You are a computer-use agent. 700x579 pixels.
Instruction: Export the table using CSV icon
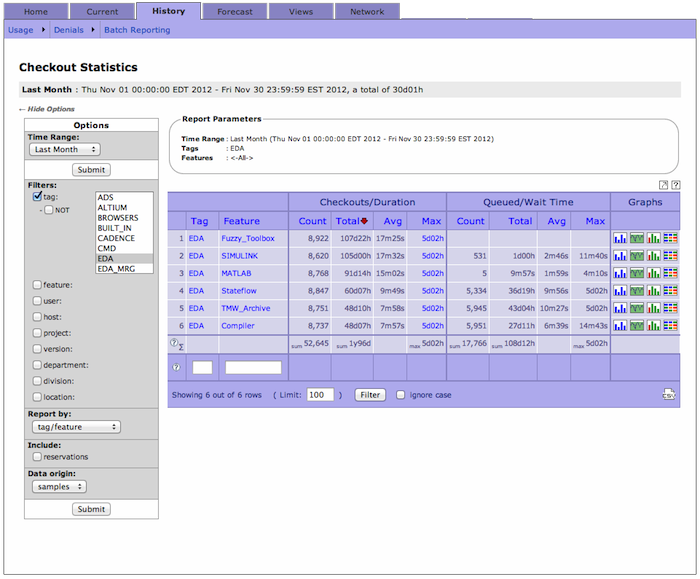pos(669,394)
